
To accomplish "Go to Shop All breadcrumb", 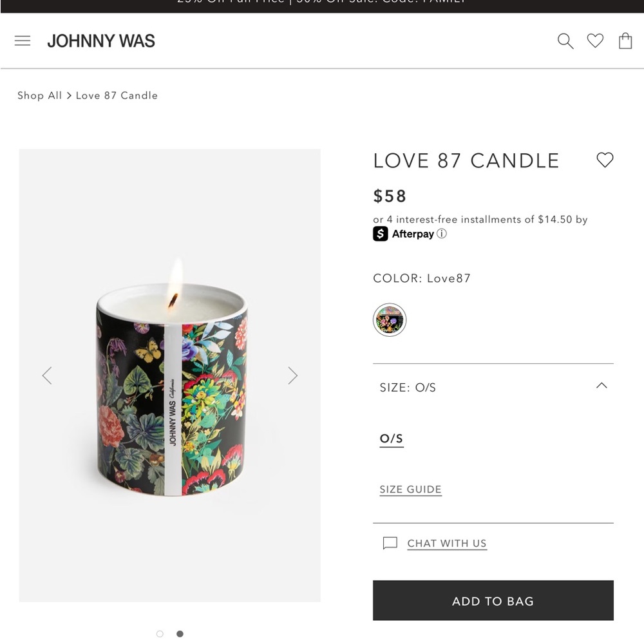I will click(x=39, y=95).
